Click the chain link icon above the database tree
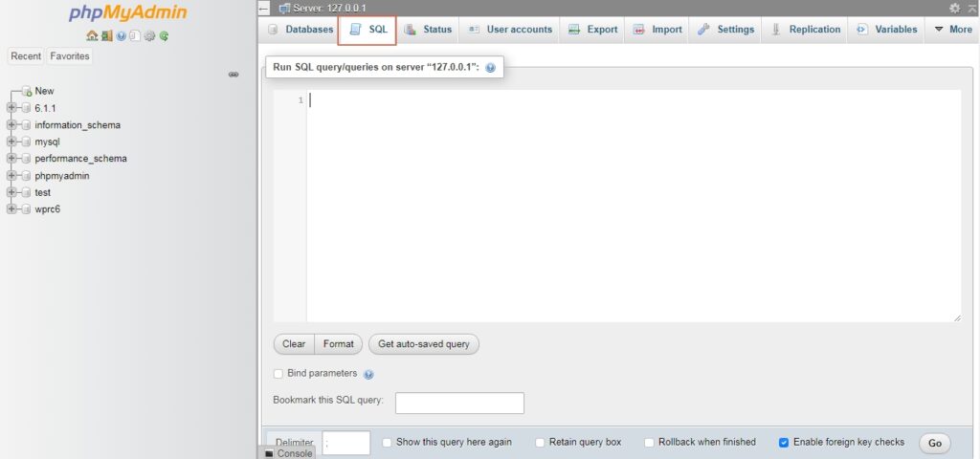The height and width of the screenshot is (459, 980). click(x=234, y=75)
